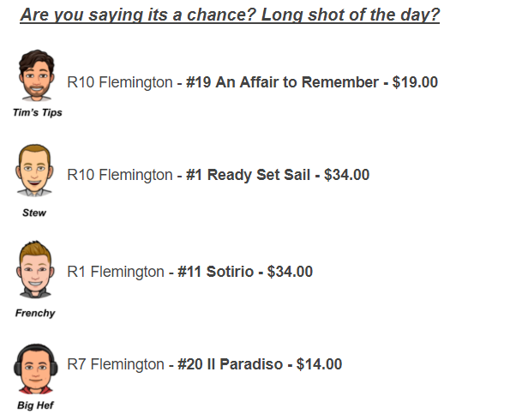This screenshot has width=528, height=420.
Task: Click the "Stew" name caption
Action: point(34,213)
